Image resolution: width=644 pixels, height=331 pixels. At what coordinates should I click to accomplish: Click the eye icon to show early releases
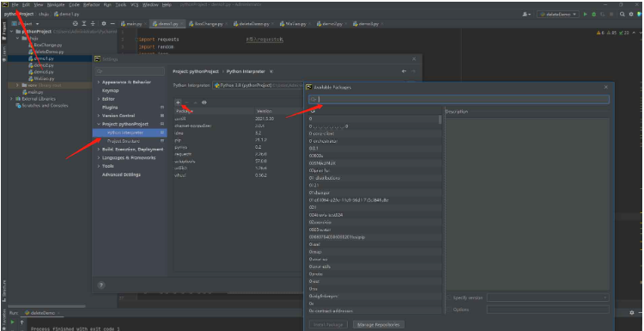tap(204, 102)
